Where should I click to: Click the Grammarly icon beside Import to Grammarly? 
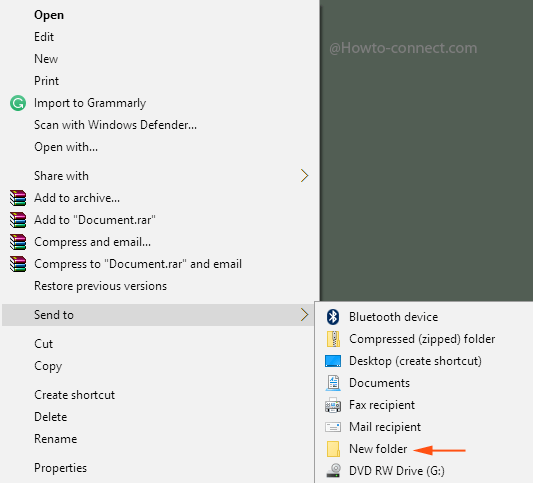coord(18,103)
